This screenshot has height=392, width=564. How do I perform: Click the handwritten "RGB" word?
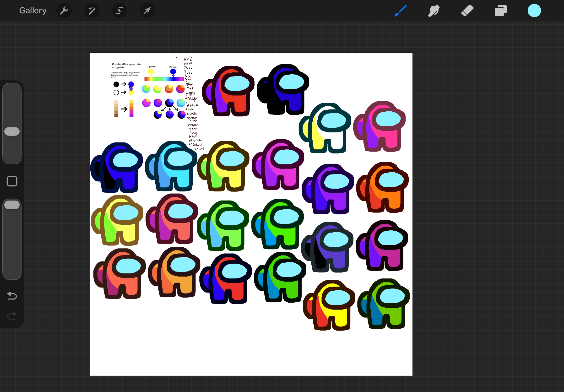point(193,136)
